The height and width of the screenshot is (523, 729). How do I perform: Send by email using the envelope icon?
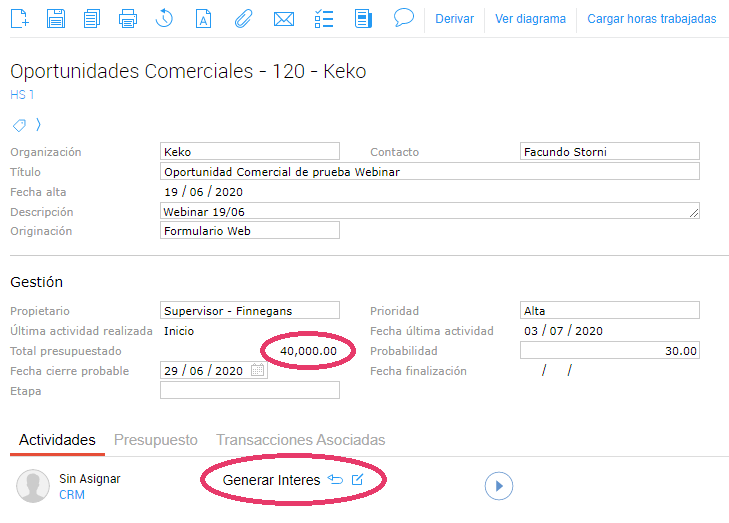coord(284,18)
